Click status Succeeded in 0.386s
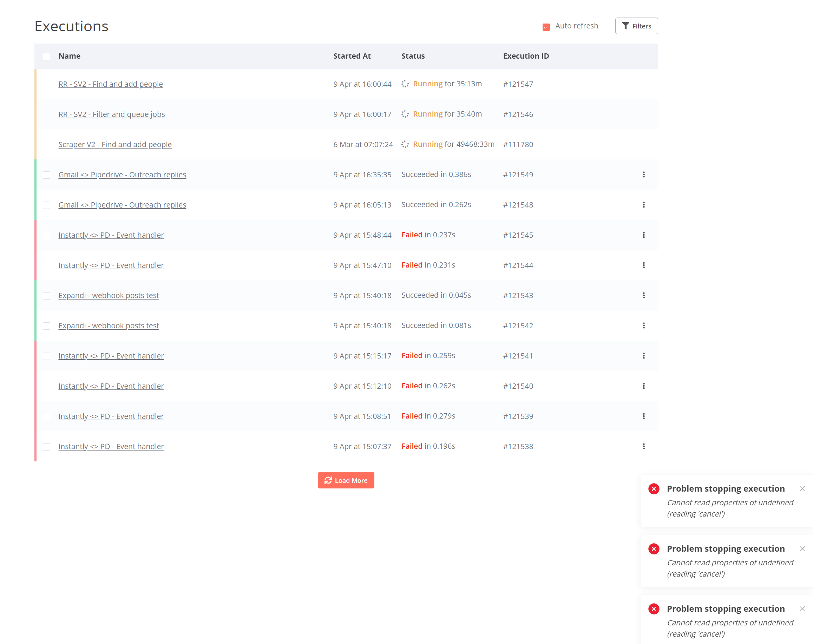This screenshot has height=644, width=813. click(436, 174)
